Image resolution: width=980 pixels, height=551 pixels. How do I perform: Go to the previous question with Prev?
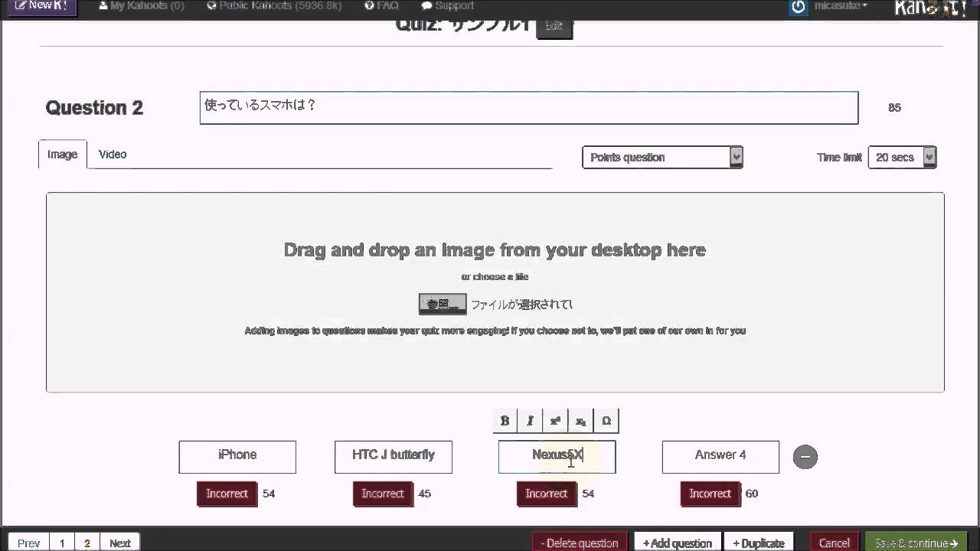(x=28, y=543)
